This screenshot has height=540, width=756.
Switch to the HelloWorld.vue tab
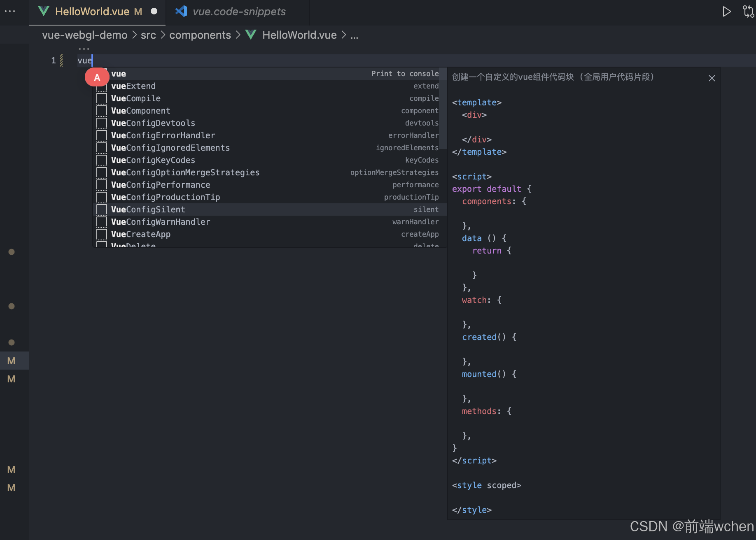click(98, 12)
